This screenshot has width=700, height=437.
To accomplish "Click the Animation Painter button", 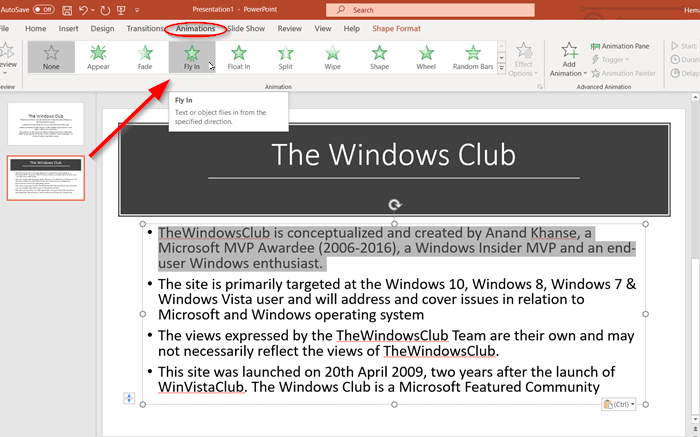I will [x=625, y=73].
